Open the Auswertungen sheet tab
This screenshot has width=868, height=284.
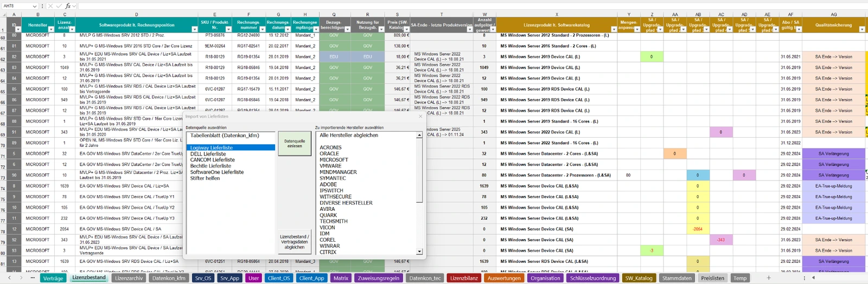504,278
